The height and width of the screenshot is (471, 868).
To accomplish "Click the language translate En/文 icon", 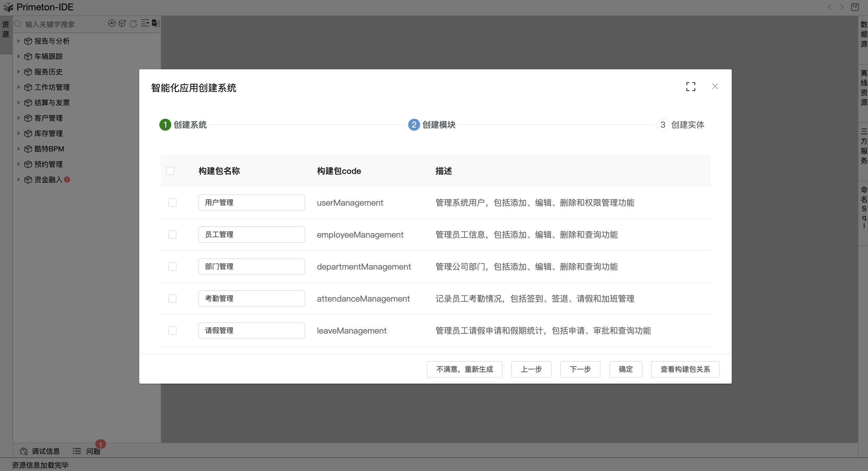I will click(x=156, y=23).
